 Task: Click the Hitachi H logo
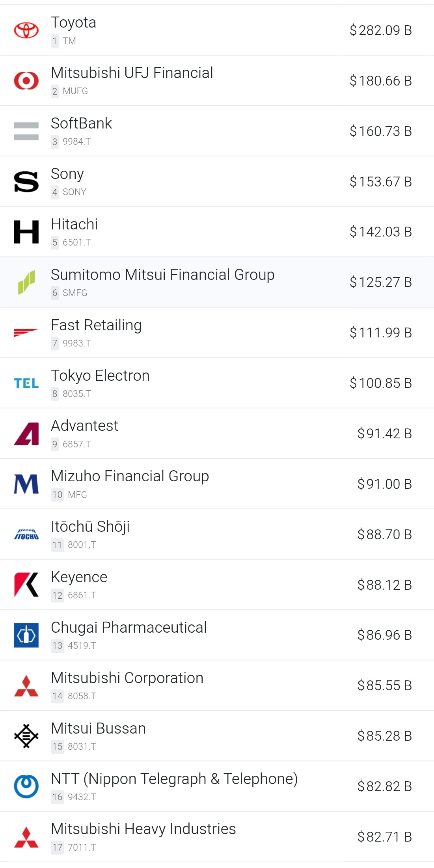click(x=26, y=232)
